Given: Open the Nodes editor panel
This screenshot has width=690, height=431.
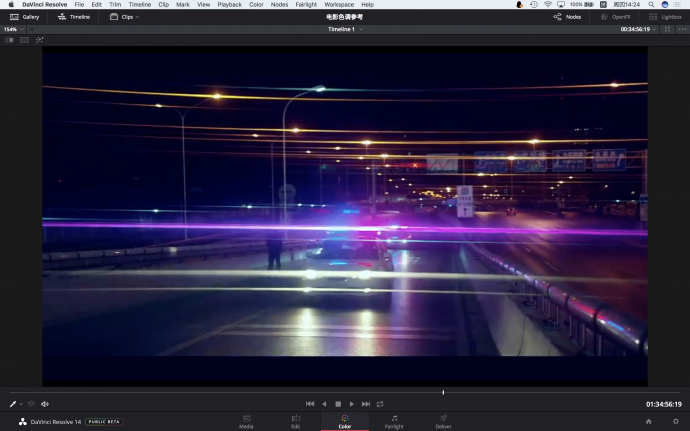Looking at the screenshot, I should (567, 17).
